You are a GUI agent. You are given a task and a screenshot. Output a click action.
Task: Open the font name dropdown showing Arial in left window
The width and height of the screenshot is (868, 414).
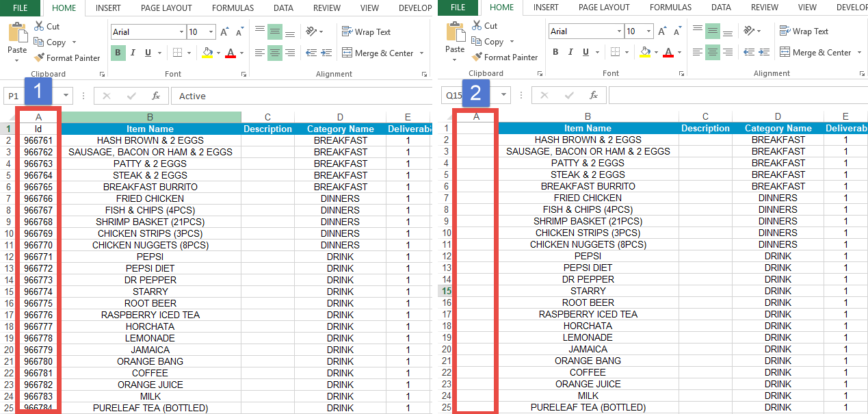[181, 32]
